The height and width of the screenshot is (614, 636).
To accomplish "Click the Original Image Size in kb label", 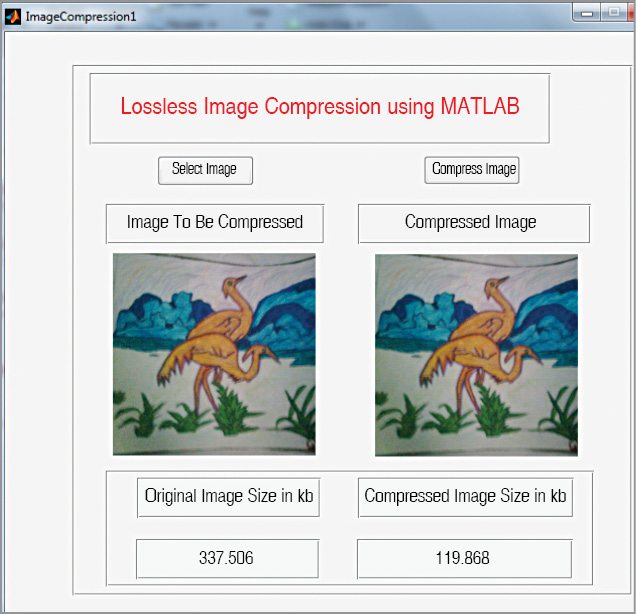I will 228,496.
